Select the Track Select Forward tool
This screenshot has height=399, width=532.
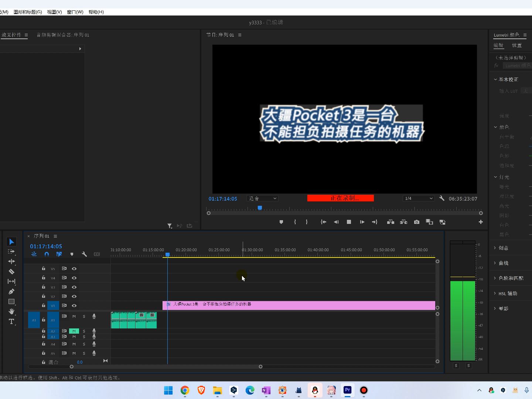click(11, 252)
